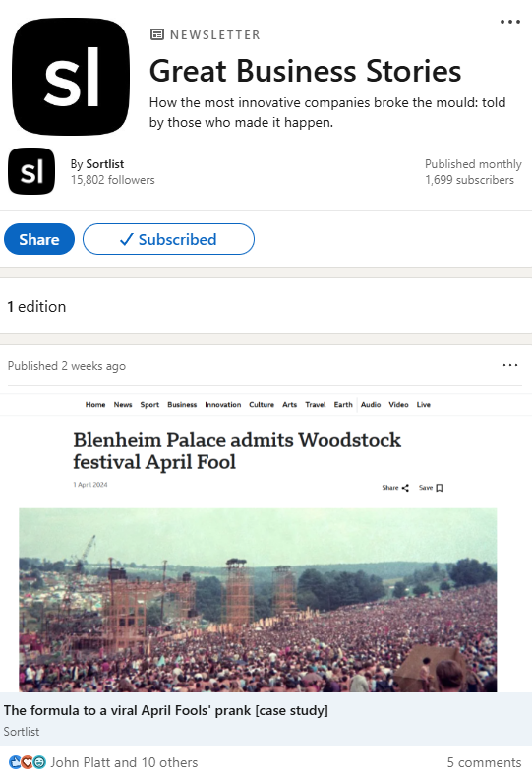Click the Save bookmark icon in article image
532x775 pixels.
440,488
